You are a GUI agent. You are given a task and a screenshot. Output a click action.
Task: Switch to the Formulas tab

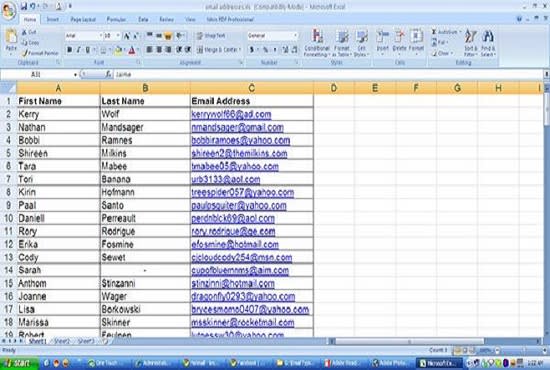coord(116,20)
